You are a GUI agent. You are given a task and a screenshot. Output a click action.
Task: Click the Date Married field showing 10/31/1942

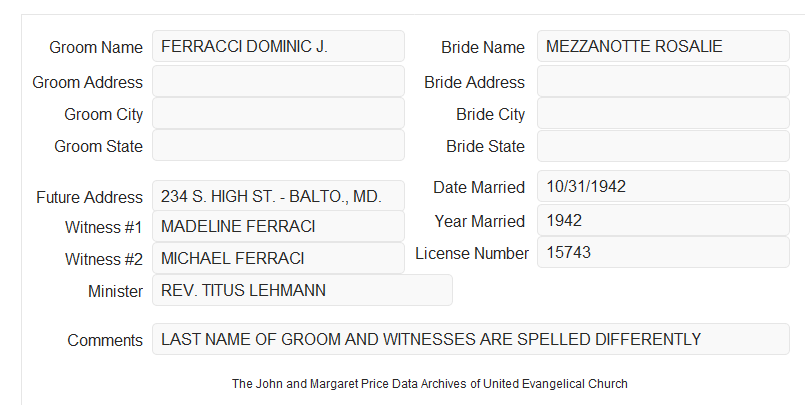tap(663, 186)
